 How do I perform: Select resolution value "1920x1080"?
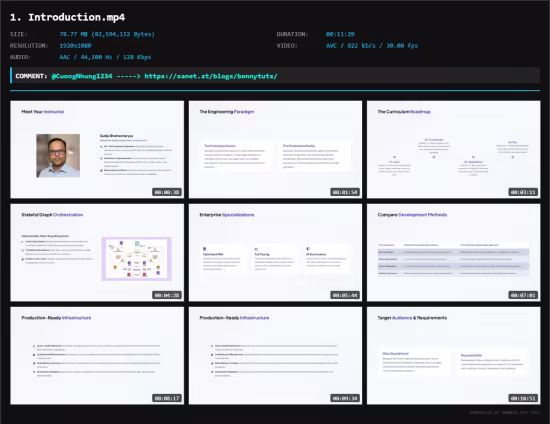pyautogui.click(x=75, y=46)
